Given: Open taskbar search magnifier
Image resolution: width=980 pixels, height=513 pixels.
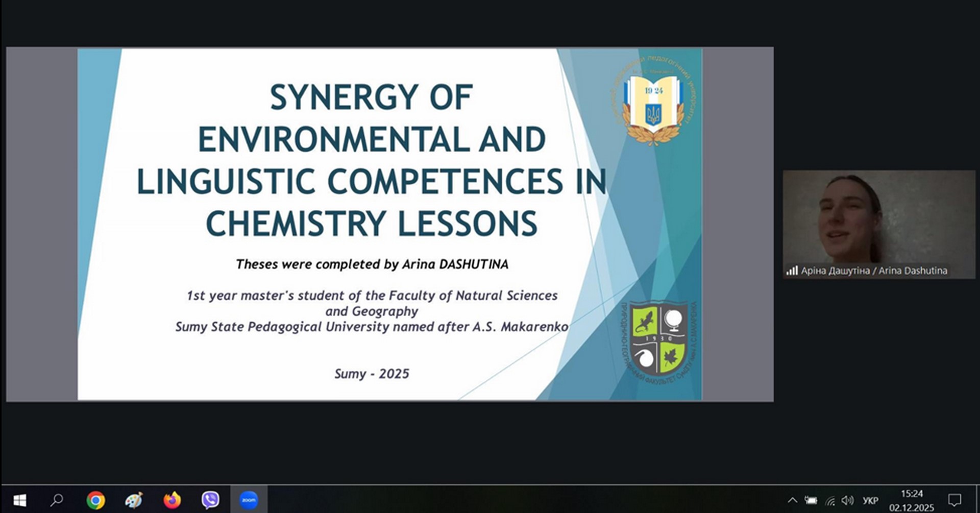Looking at the screenshot, I should click(x=57, y=500).
